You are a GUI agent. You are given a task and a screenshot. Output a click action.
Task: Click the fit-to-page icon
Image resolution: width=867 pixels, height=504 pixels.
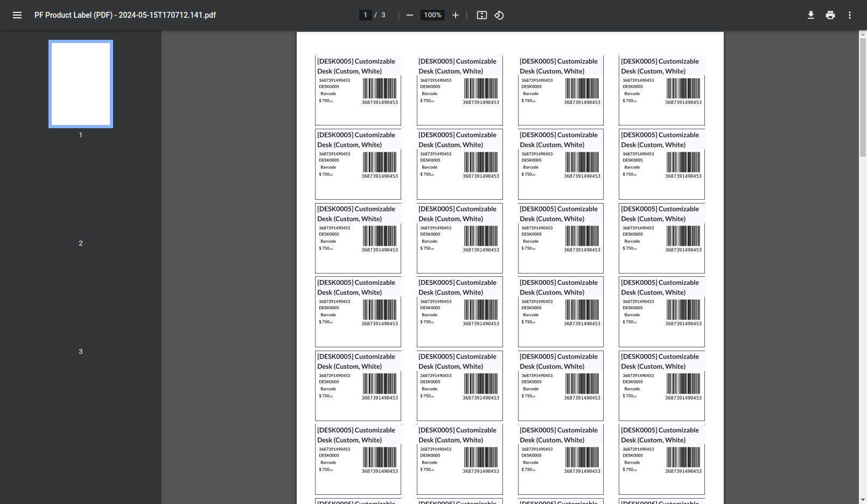point(481,15)
